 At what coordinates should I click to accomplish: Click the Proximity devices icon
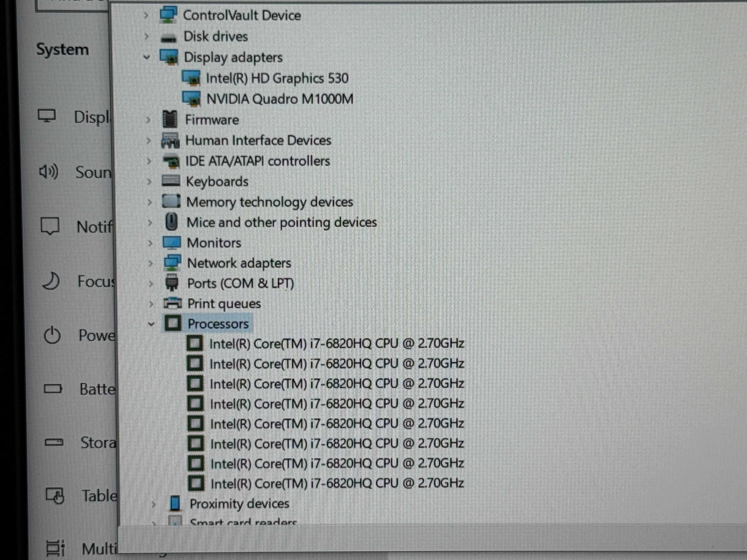[x=175, y=503]
